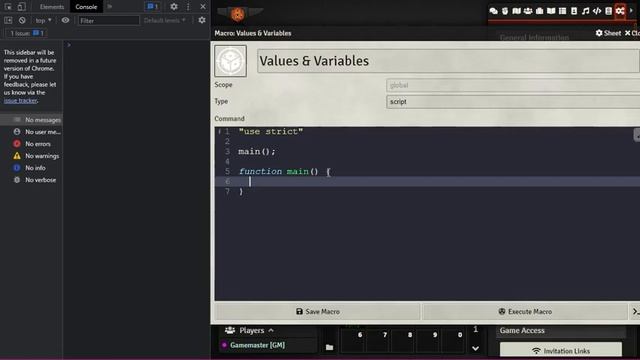Click hotbar slot 7
Viewport: 640px width, 360px height.
click(379, 340)
